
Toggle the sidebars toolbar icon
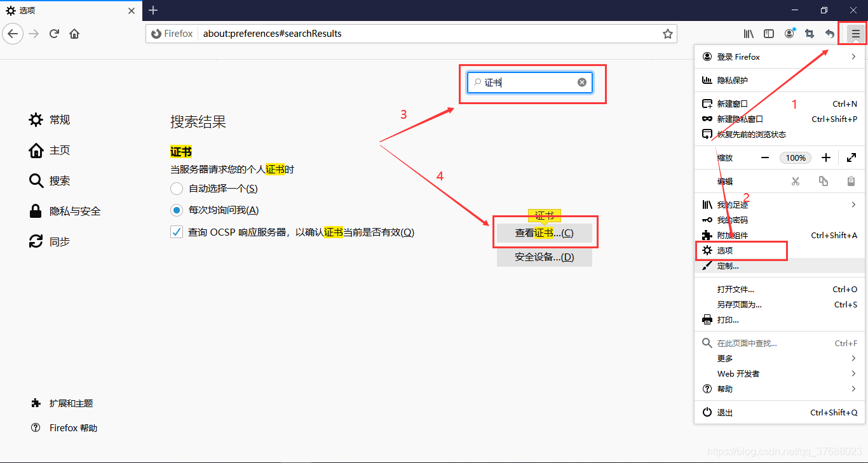769,34
